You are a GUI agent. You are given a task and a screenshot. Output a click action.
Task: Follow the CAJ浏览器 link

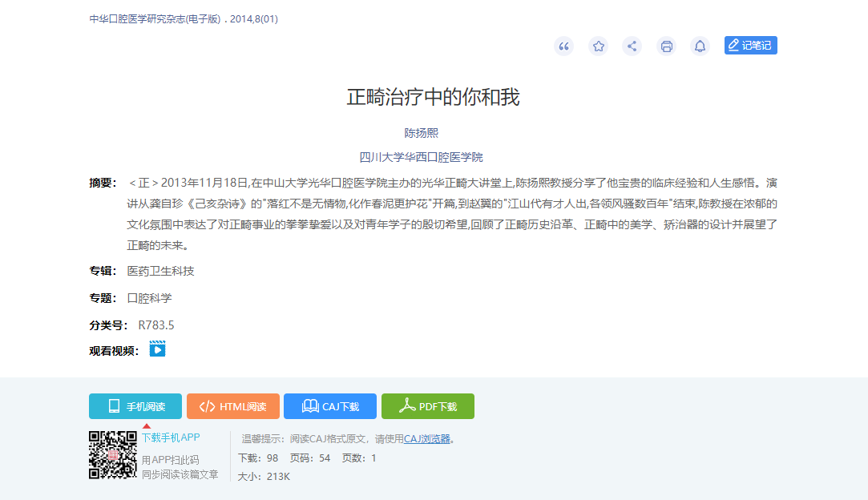tap(426, 439)
